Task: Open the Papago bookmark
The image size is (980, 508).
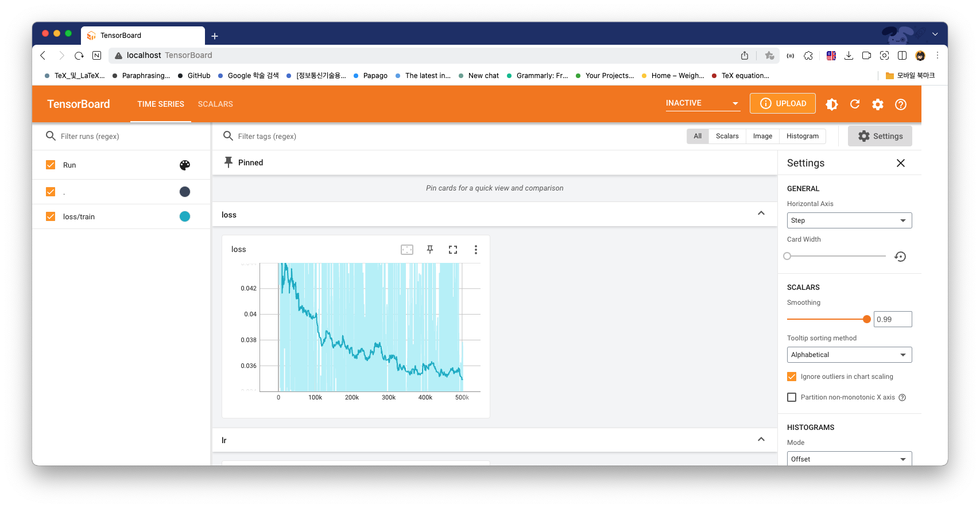Action: pos(370,76)
